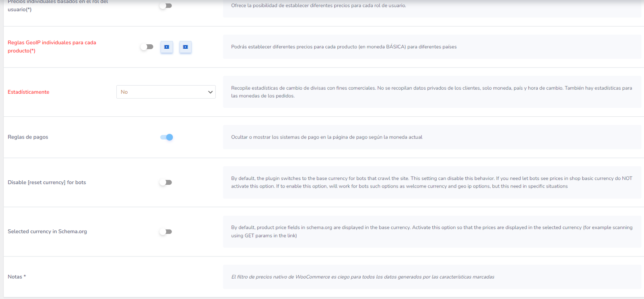
Task: Click the second video tutorial icon in GeoIP row
Action: coord(185,47)
